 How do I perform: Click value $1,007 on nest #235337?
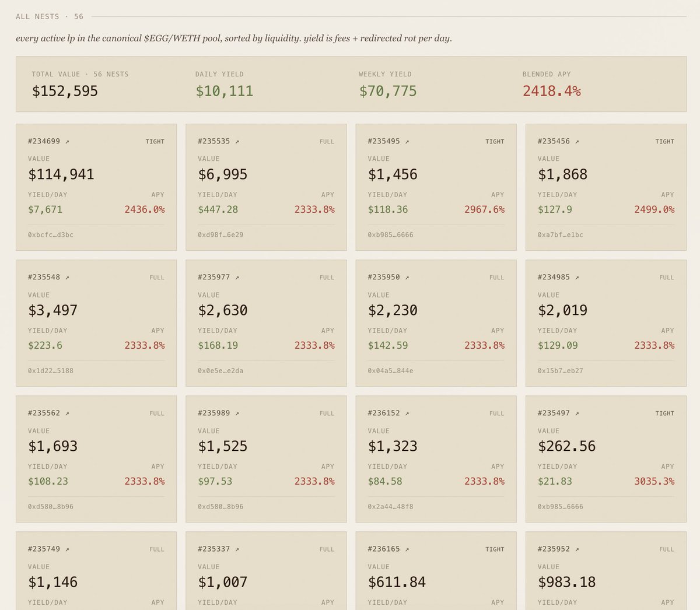[223, 582]
